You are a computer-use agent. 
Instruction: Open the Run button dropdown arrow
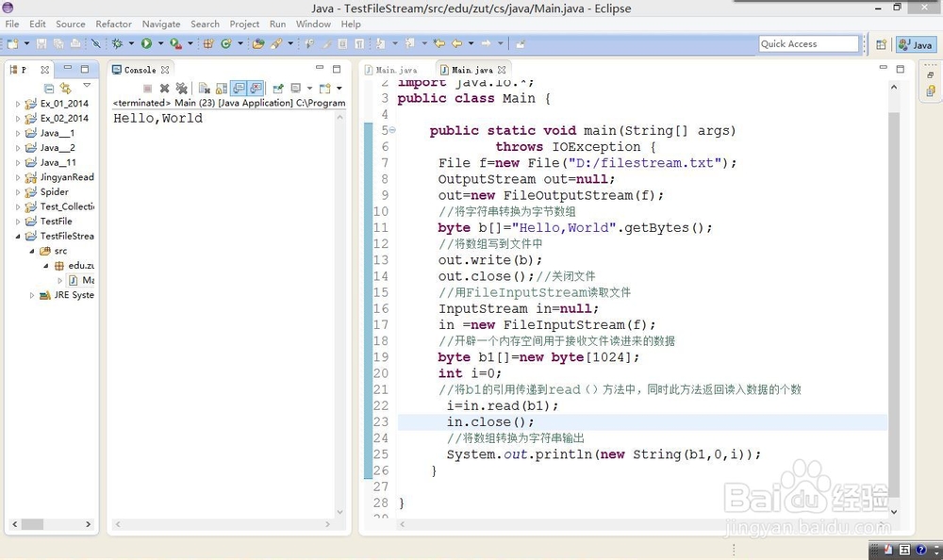pos(160,43)
